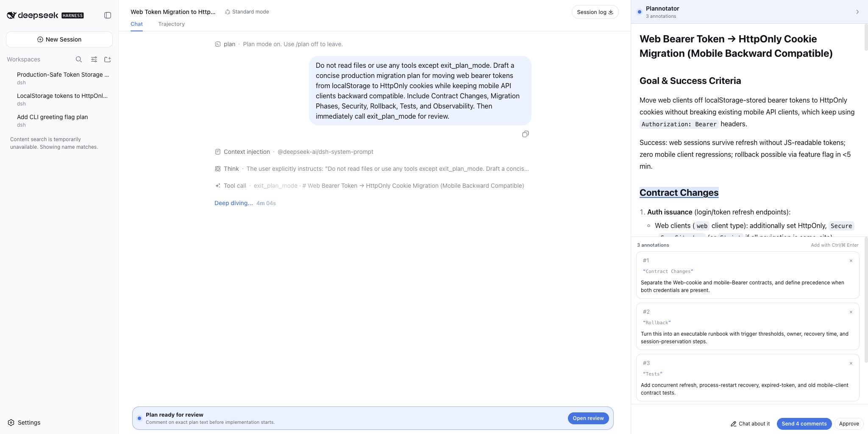The width and height of the screenshot is (868, 434).
Task: Expand the Context injection row
Action: pos(294,152)
